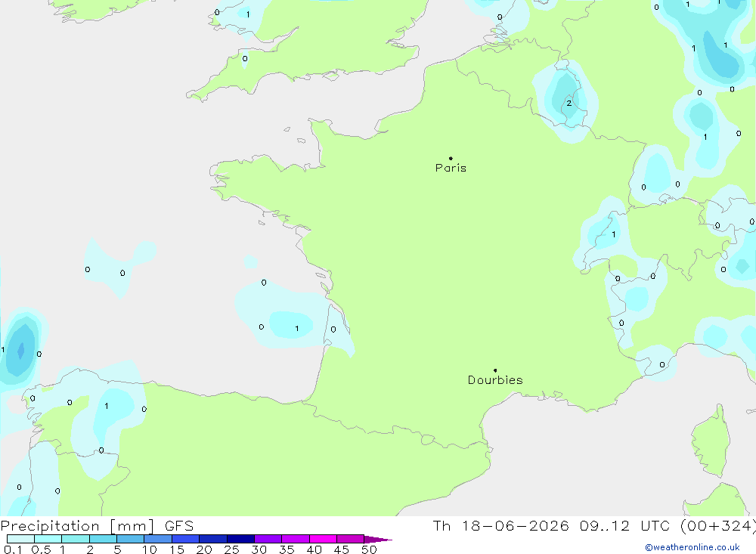756x554 pixels.
Task: Pick the lightest cyan 0.1–0.5 legend swatch
Action: pyautogui.click(x=20, y=539)
